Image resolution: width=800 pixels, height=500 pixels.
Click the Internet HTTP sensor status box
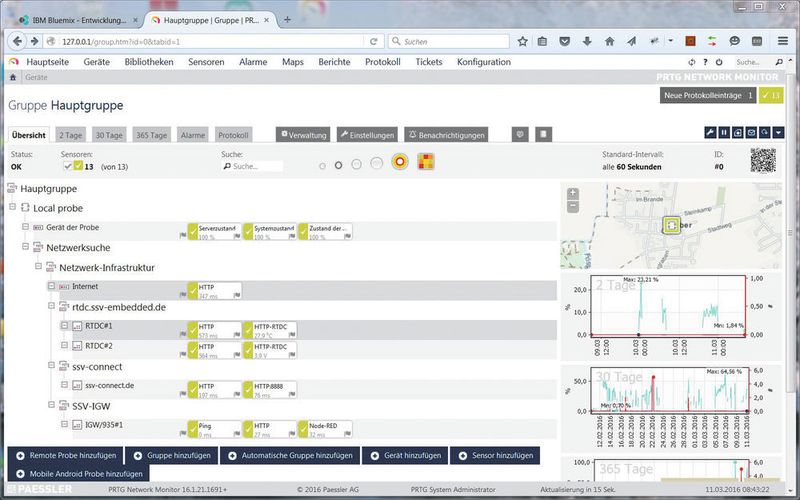[214, 291]
